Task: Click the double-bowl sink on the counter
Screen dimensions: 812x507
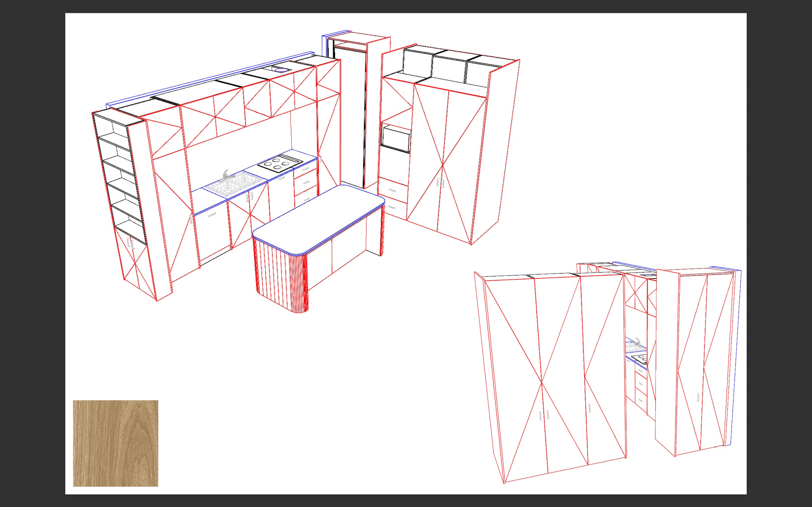Action: [x=234, y=184]
